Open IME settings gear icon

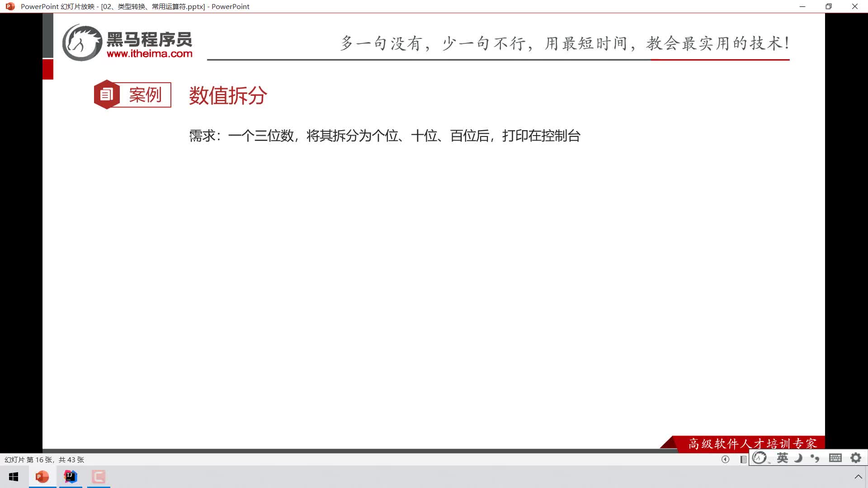[x=856, y=458]
